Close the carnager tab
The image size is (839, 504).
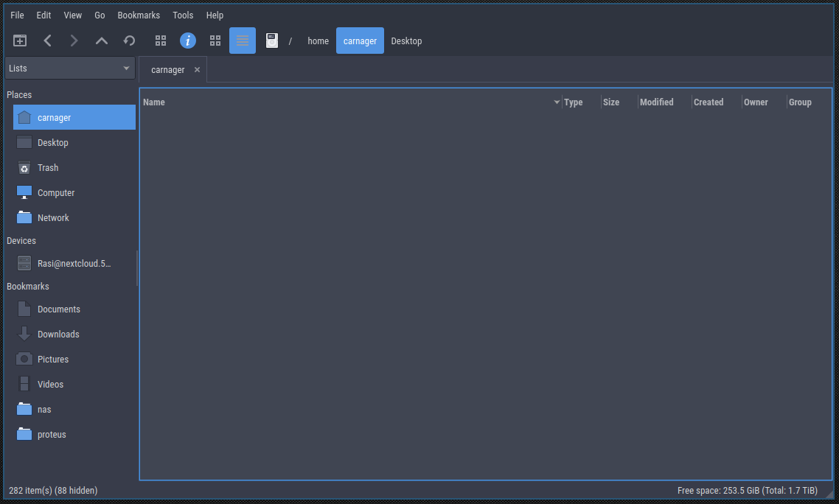click(x=196, y=69)
